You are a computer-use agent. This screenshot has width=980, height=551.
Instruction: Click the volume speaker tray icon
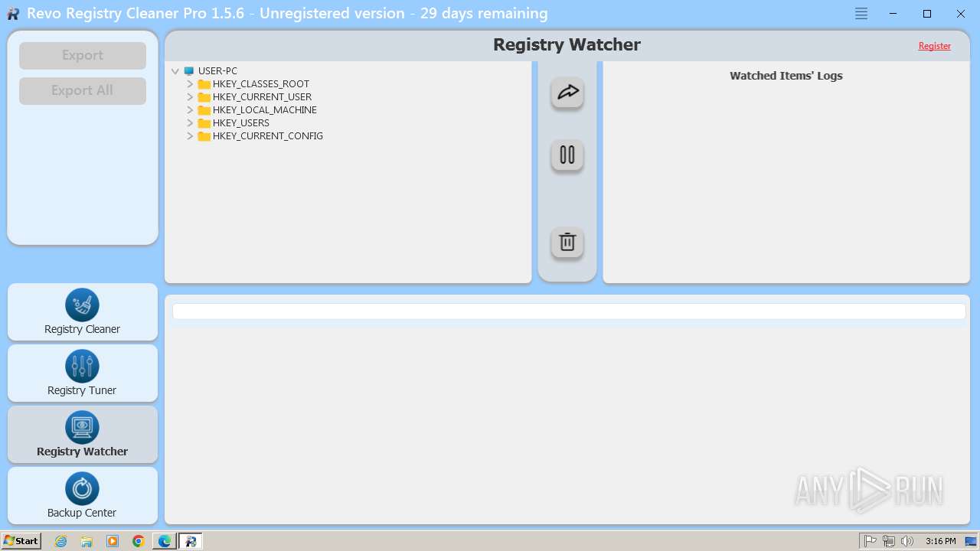tap(907, 541)
